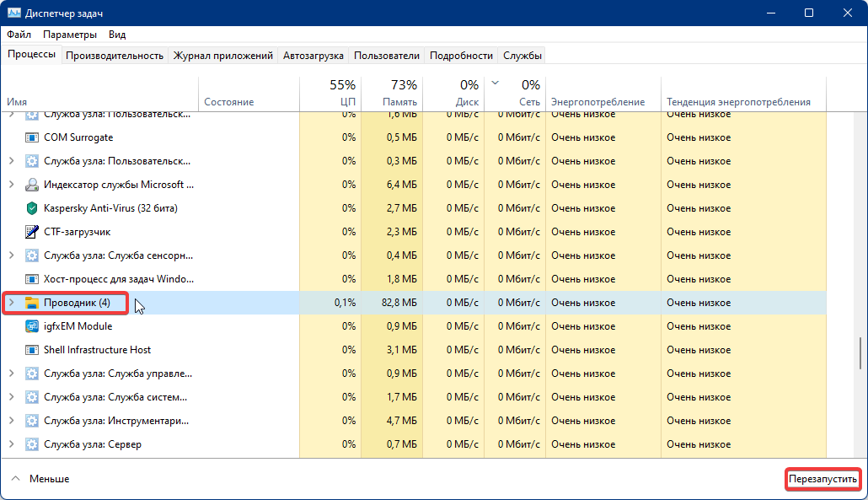Click the 0,1% CPU value
Image resolution: width=868 pixels, height=500 pixels.
[x=345, y=303]
